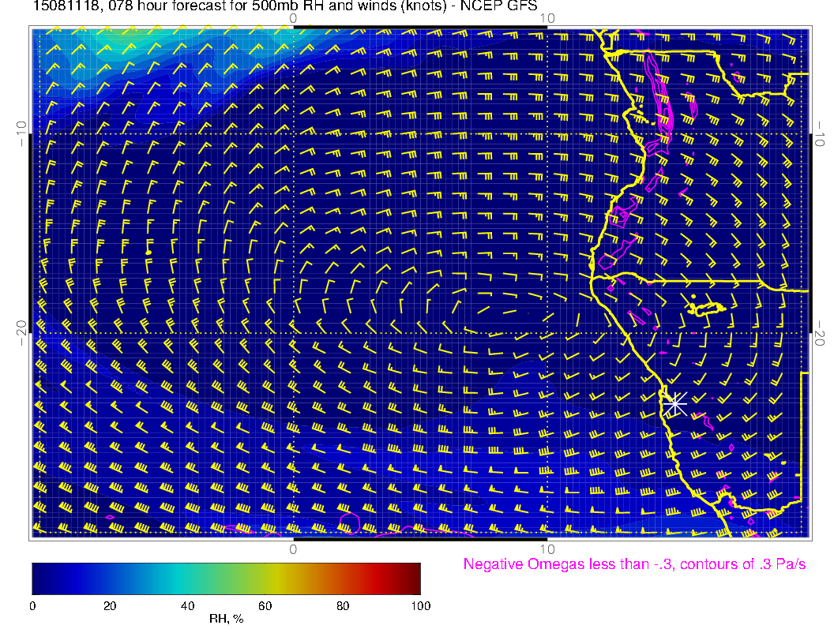
Task: Click the large magenta omega contour near the north coast
Action: [x=659, y=95]
